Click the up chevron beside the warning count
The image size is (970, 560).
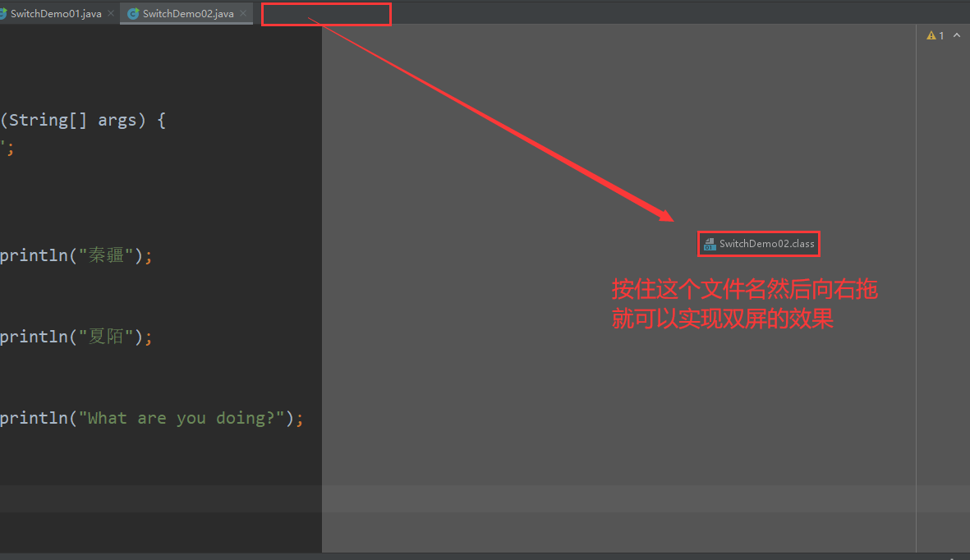click(x=957, y=35)
